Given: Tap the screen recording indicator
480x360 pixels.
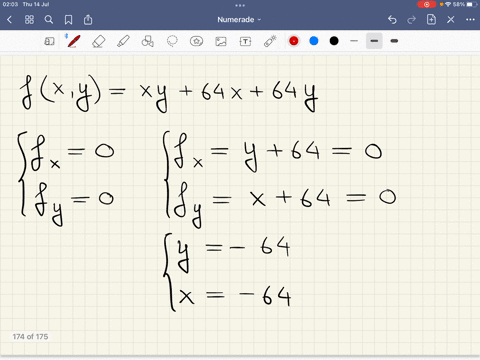Looking at the screenshot, I should click(426, 5).
